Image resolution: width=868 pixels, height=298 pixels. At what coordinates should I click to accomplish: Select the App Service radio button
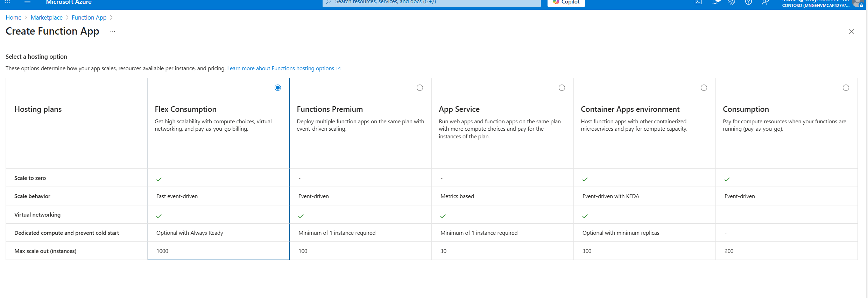[x=562, y=88]
